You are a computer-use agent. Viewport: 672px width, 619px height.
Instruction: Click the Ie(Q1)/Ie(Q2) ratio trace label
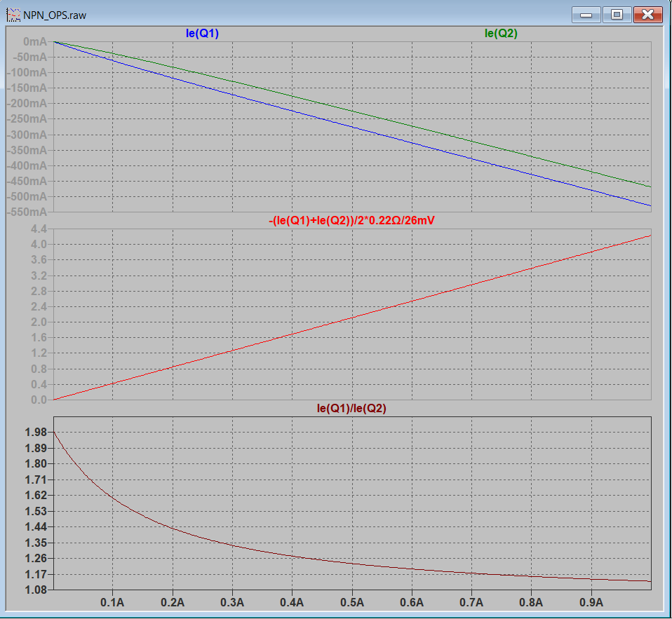coord(351,408)
